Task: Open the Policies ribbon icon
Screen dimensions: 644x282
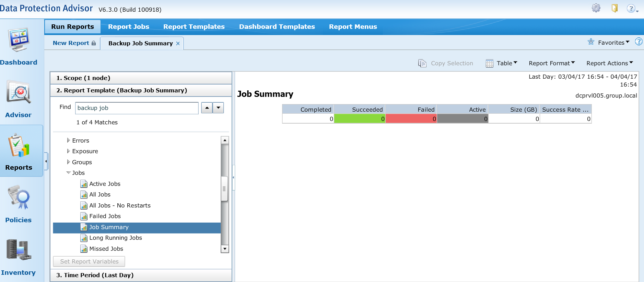Action: coord(19,197)
